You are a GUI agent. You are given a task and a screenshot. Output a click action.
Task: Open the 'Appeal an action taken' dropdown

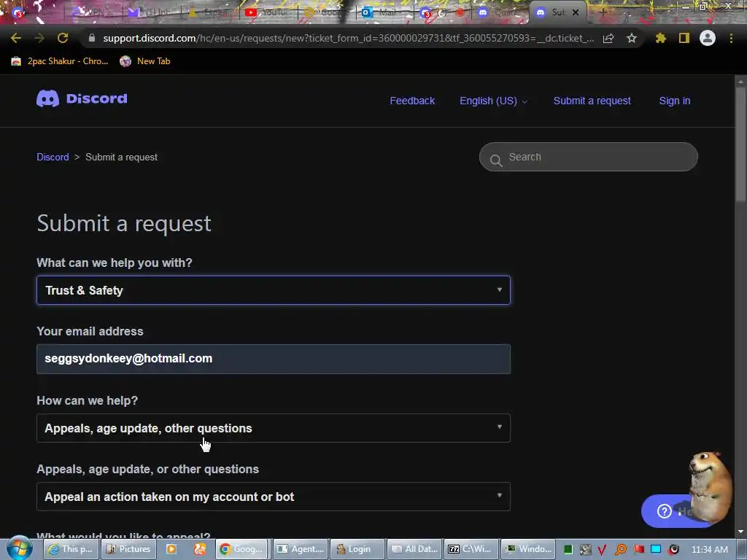[x=274, y=497]
